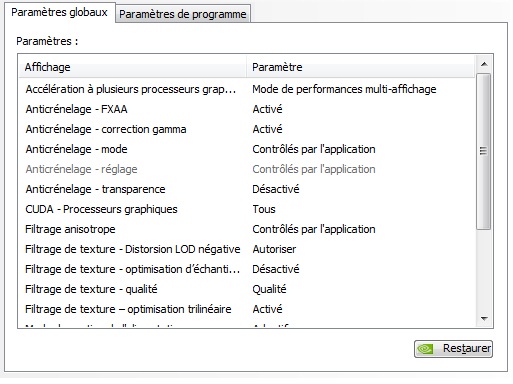513x384 pixels.
Task: Click the scrollbar up arrow
Action: pyautogui.click(x=484, y=64)
